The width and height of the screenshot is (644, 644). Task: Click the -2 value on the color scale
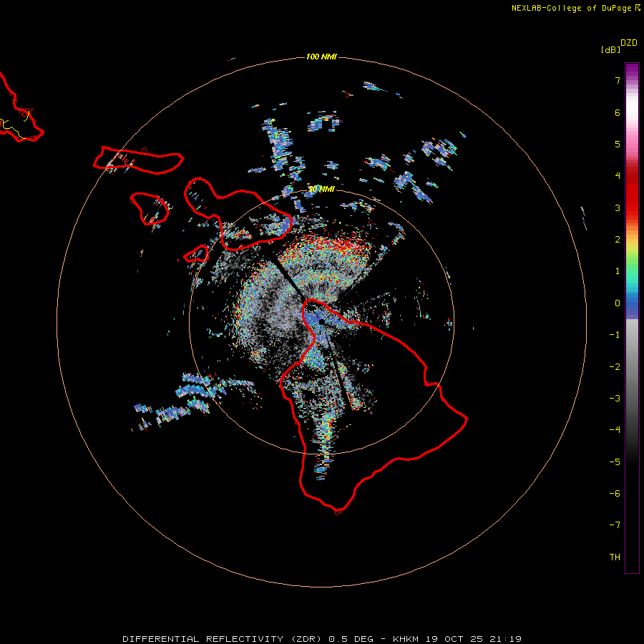point(615,367)
